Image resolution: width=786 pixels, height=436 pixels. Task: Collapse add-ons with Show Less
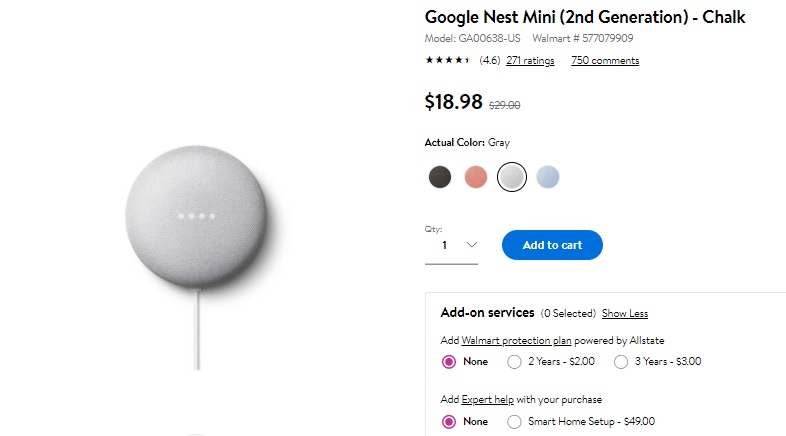[625, 314]
